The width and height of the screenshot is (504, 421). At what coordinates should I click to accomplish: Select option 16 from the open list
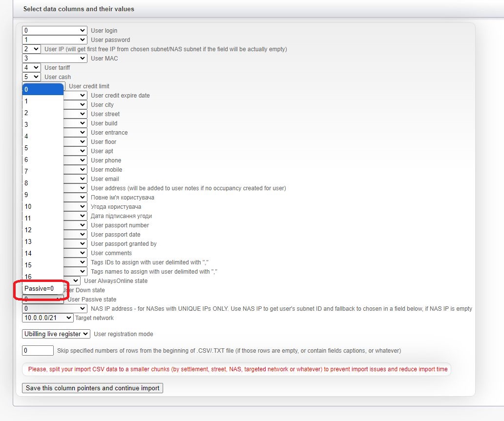[42, 277]
